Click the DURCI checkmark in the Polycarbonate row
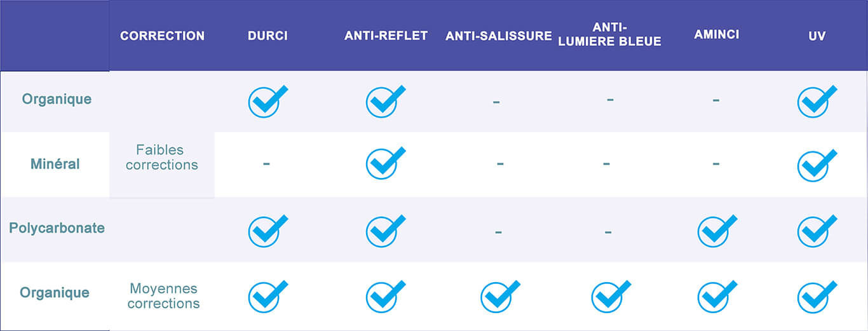The image size is (868, 331). 268,231
